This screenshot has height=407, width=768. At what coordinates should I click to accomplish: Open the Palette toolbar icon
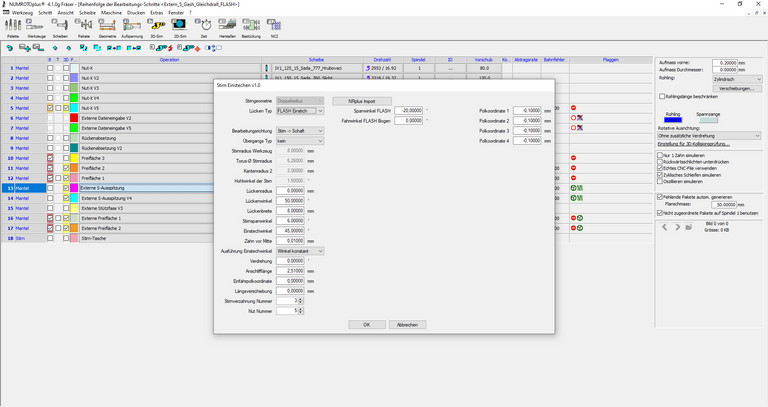point(13,25)
